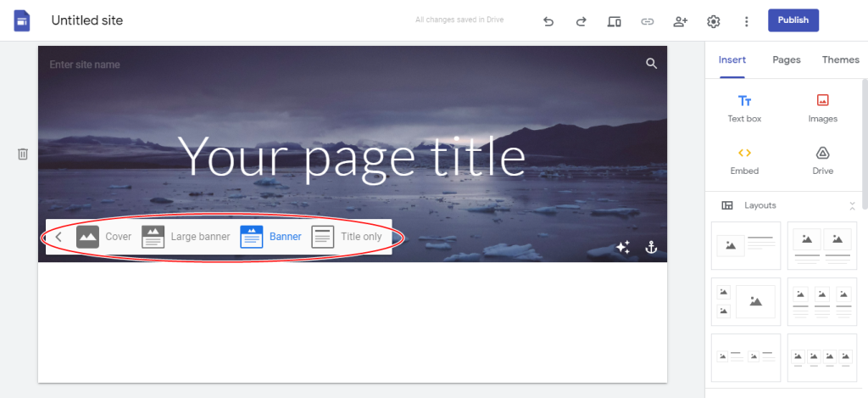
Task: Rename the Untitled site document title
Action: [87, 20]
